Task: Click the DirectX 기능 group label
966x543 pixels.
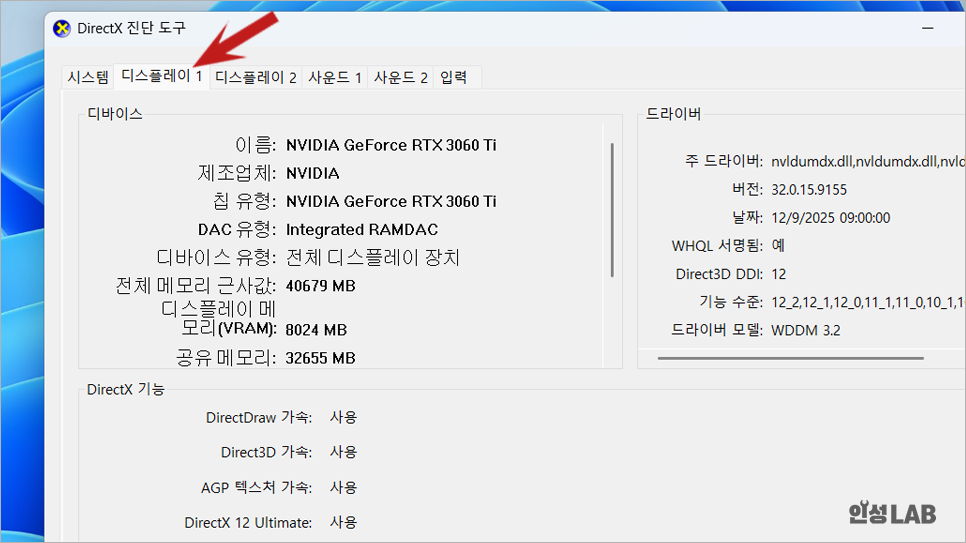Action: coord(126,390)
